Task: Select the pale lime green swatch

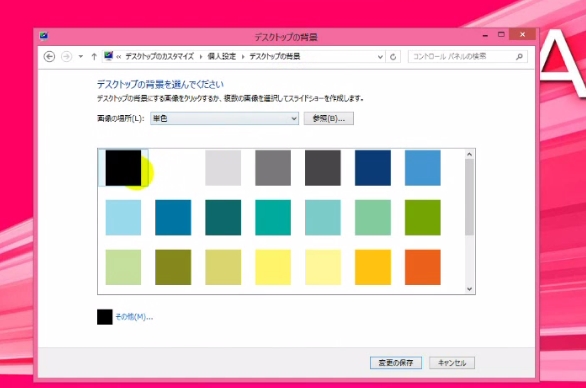Action: pos(123,267)
